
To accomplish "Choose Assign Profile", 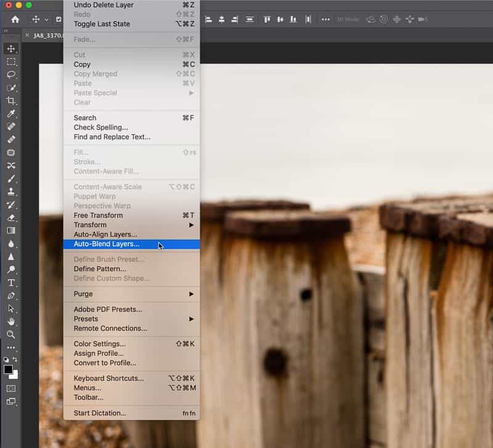I will [x=131, y=353].
